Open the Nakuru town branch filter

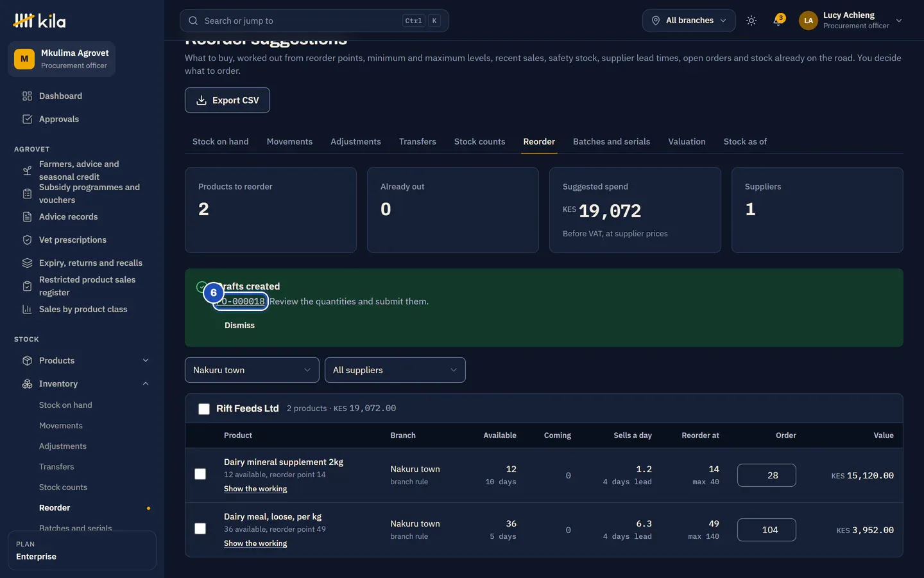[x=252, y=370]
